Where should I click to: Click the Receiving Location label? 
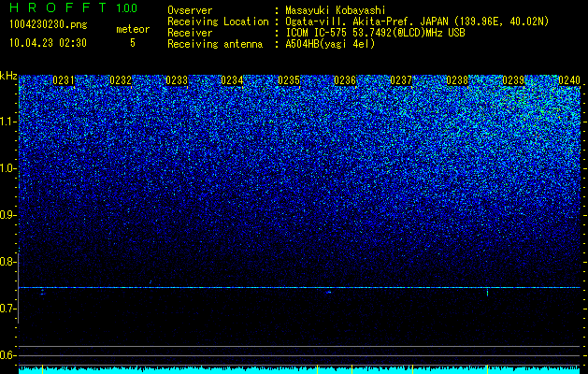[218, 22]
